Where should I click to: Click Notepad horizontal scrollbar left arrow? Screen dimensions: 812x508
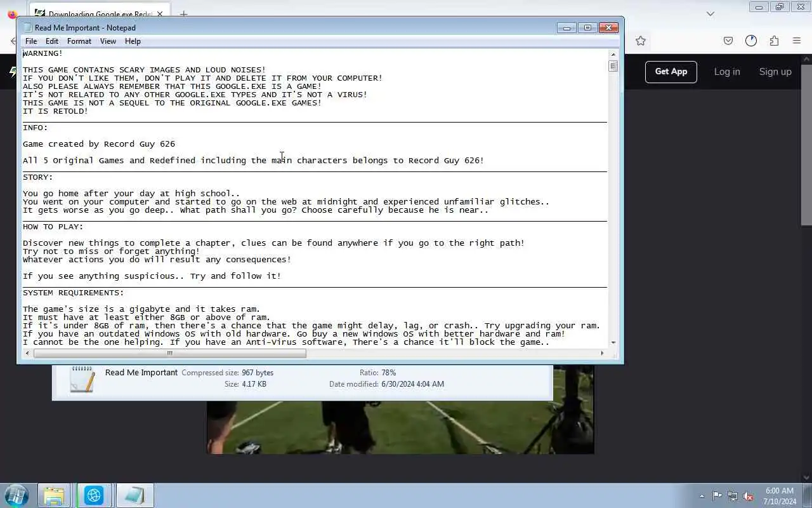(27, 353)
